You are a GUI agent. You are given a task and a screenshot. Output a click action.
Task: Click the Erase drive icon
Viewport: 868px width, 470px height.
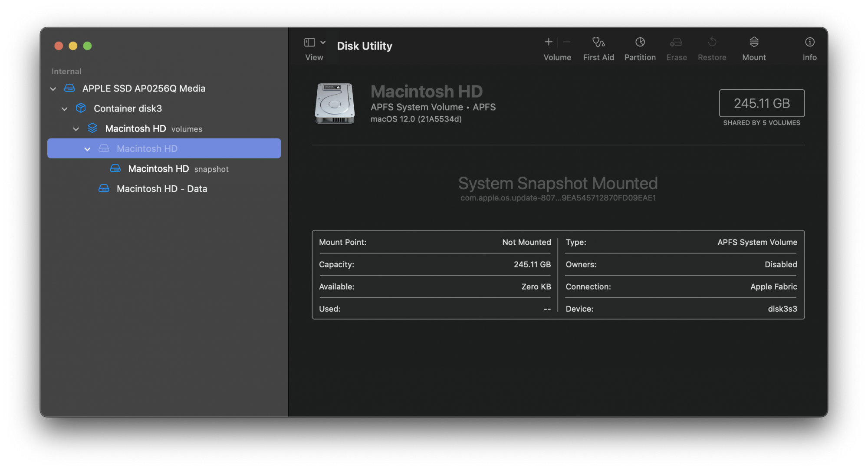[x=676, y=42]
